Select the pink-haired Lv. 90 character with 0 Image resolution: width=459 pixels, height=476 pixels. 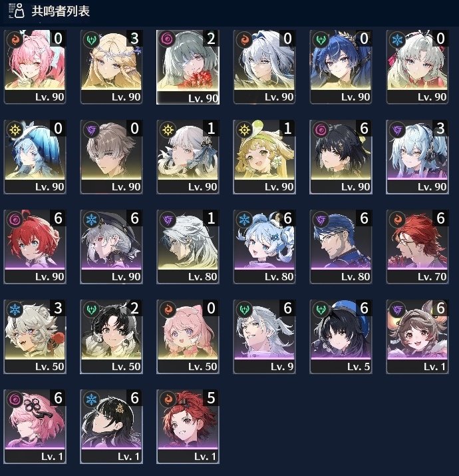35,67
